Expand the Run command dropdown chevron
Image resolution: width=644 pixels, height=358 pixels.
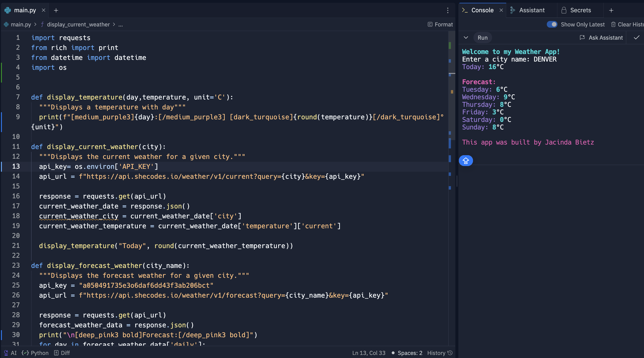[466, 37]
